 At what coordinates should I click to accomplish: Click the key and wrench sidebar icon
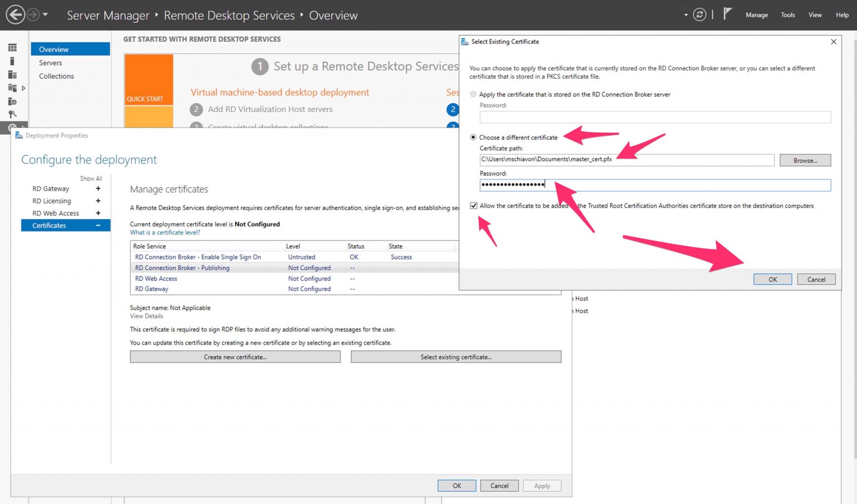click(x=12, y=114)
